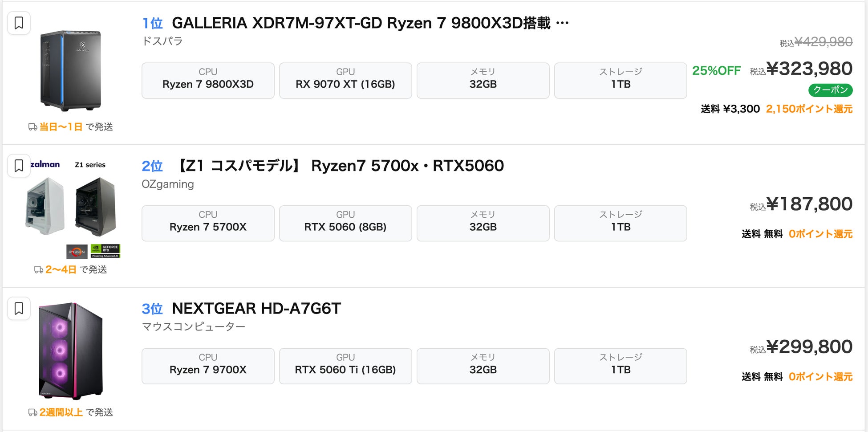
Task: Save the NEXTGEAR HD-A7G6T bookmark
Action: [19, 308]
